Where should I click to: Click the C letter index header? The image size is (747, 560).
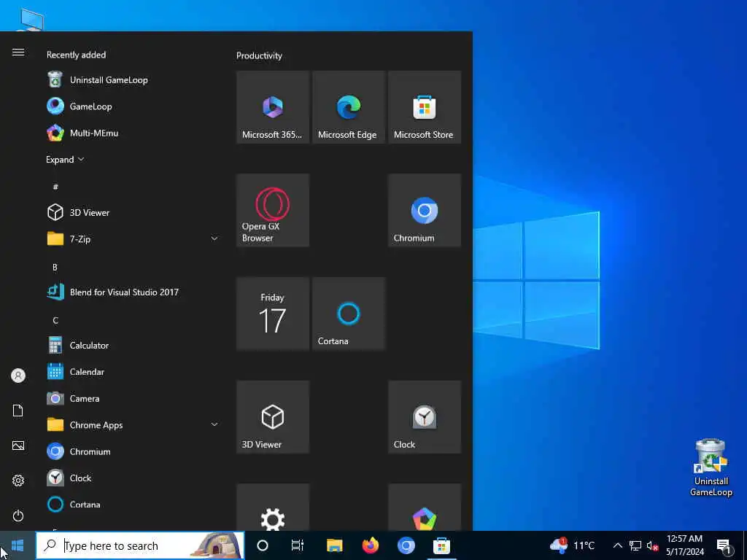tap(55, 321)
